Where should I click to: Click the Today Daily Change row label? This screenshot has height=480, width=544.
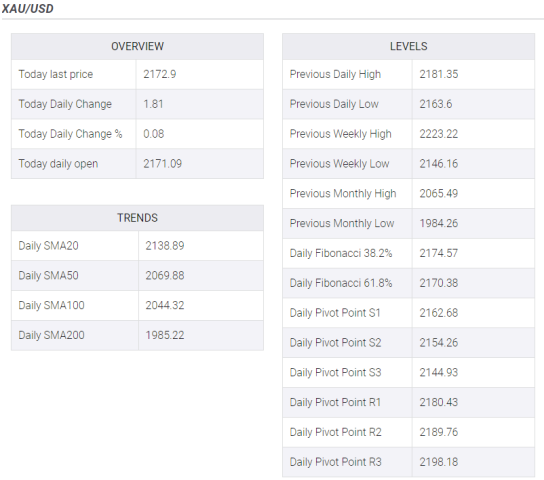pos(65,104)
